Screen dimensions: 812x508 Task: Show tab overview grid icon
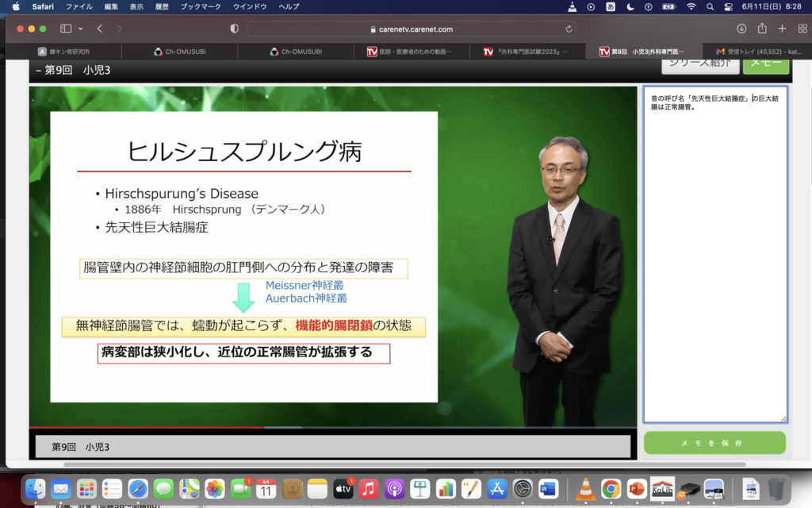pyautogui.click(x=802, y=29)
